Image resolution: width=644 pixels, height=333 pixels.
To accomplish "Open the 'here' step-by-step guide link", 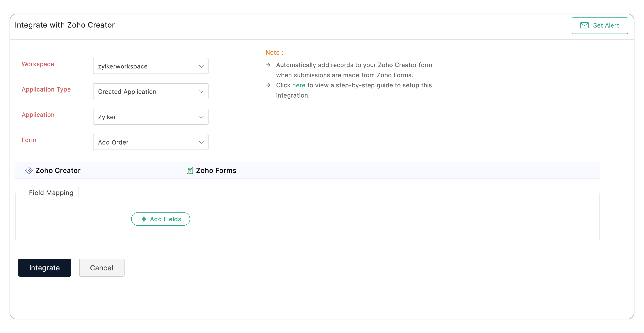I will click(299, 85).
